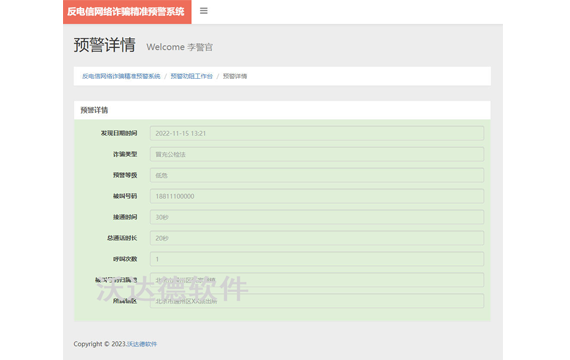Screen dimensions: 570x360
Task: Click the 预警等级 field showing 低危
Action: click(317, 175)
